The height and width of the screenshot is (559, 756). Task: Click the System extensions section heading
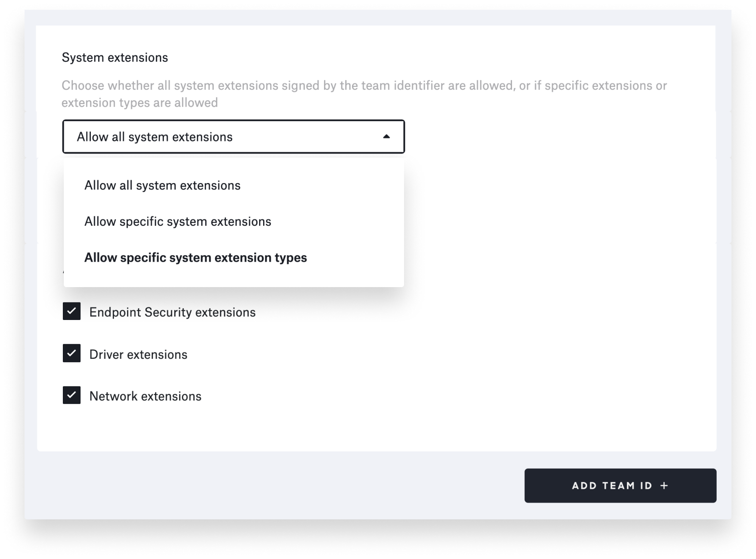click(114, 57)
